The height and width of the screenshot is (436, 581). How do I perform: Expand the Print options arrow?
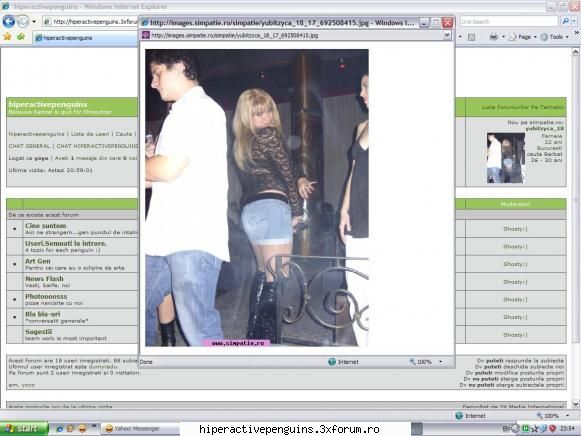click(x=503, y=37)
